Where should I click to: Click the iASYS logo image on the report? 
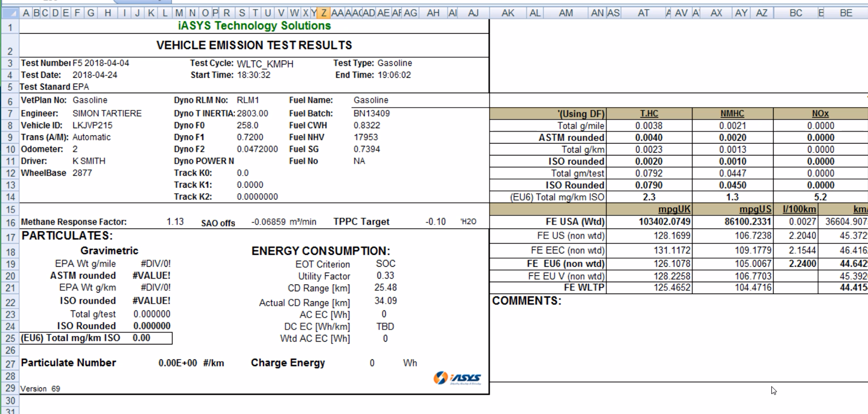point(457,378)
